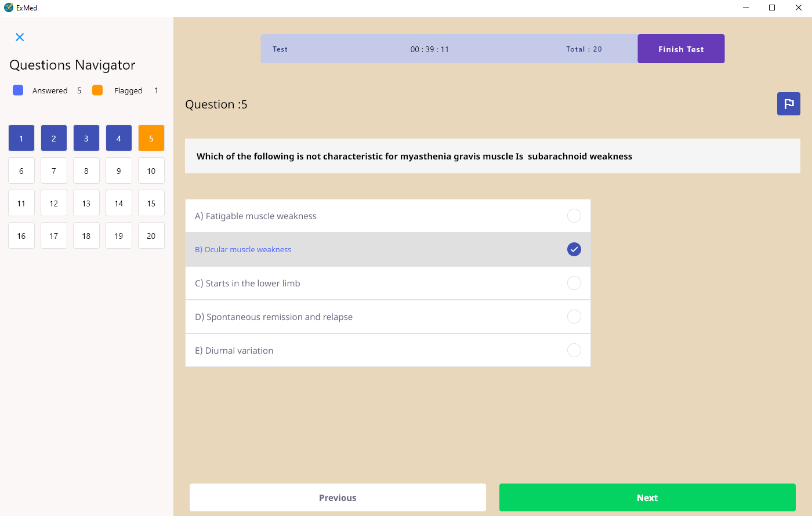Jump to question 10 in the navigator
Screen dimensions: 812x516
point(151,170)
